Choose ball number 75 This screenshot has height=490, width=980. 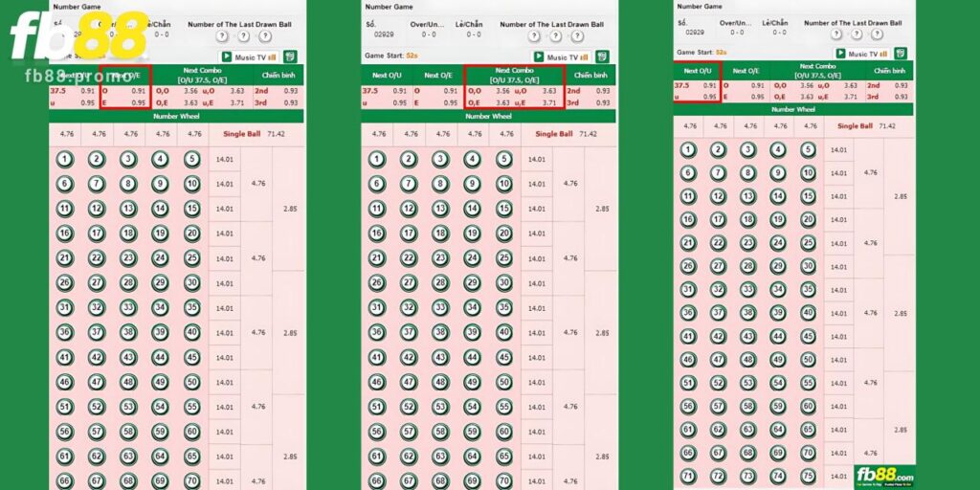pos(809,476)
